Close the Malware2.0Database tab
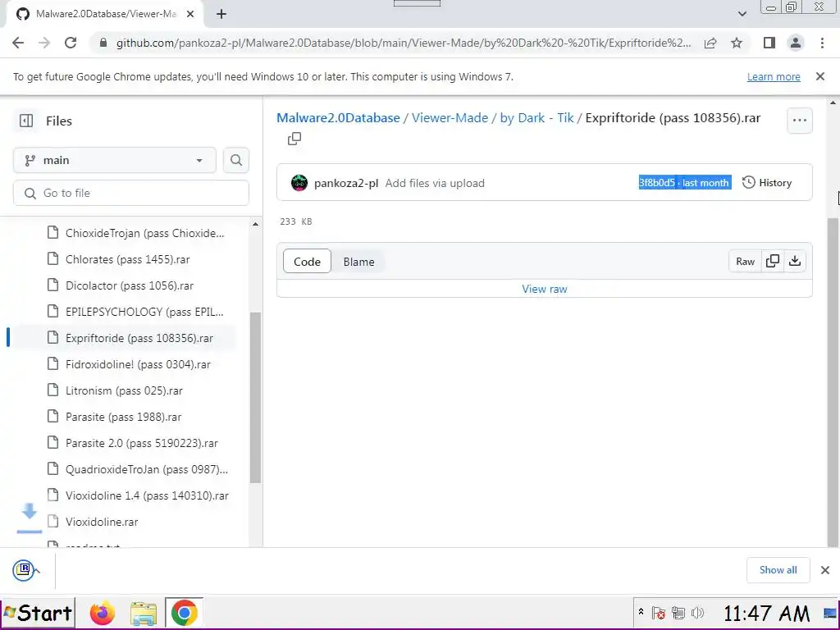Image resolution: width=840 pixels, height=630 pixels. (190, 15)
